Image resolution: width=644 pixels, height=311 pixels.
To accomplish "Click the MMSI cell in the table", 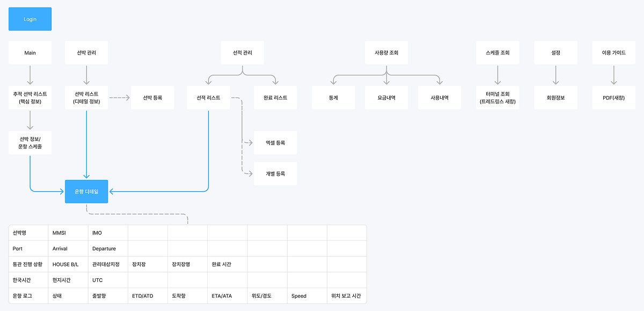I will click(68, 233).
